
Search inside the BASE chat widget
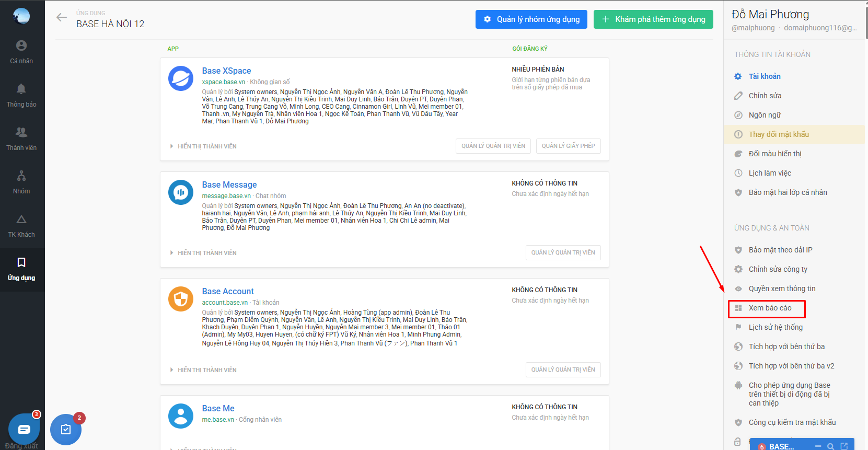coord(830,446)
